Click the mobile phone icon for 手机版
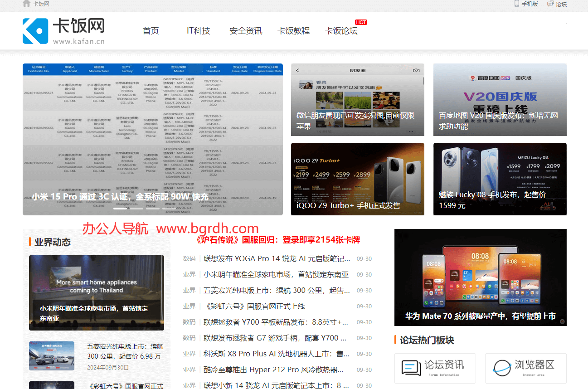This screenshot has height=389, width=588. tap(516, 4)
